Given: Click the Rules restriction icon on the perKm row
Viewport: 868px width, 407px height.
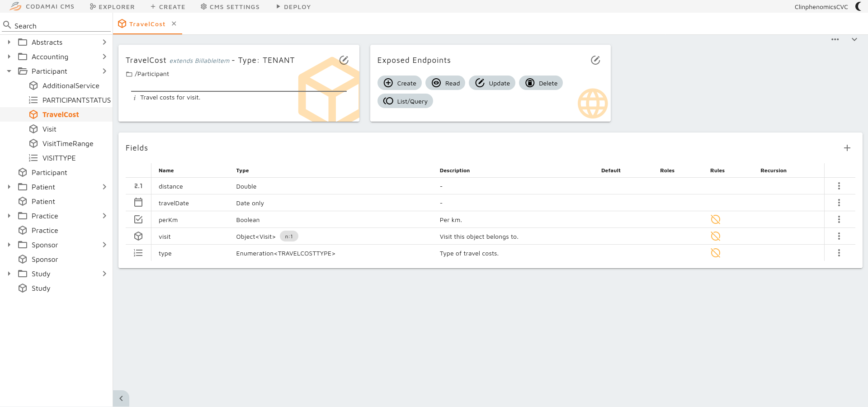Looking at the screenshot, I should tap(715, 219).
